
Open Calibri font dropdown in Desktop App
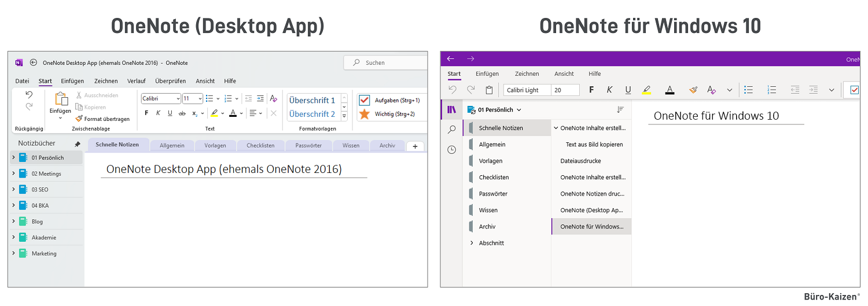click(x=178, y=99)
